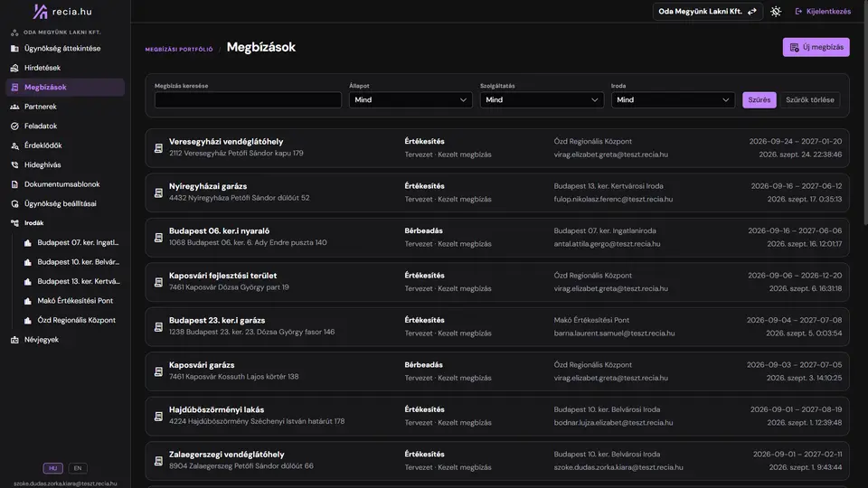Click date range 2026-09-06 – 2026-12-20

pyautogui.click(x=795, y=276)
